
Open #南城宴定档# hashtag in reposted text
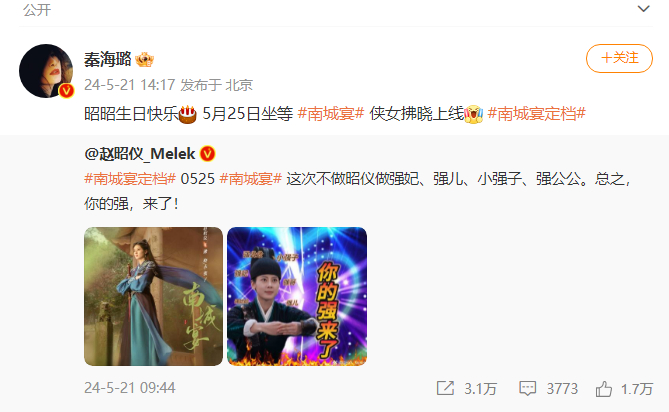tap(130, 179)
